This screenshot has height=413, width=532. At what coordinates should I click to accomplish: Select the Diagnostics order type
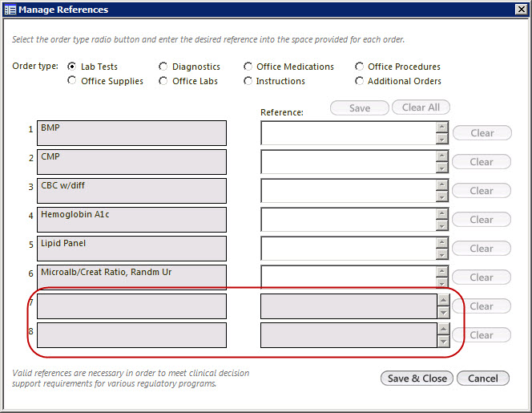tap(163, 67)
